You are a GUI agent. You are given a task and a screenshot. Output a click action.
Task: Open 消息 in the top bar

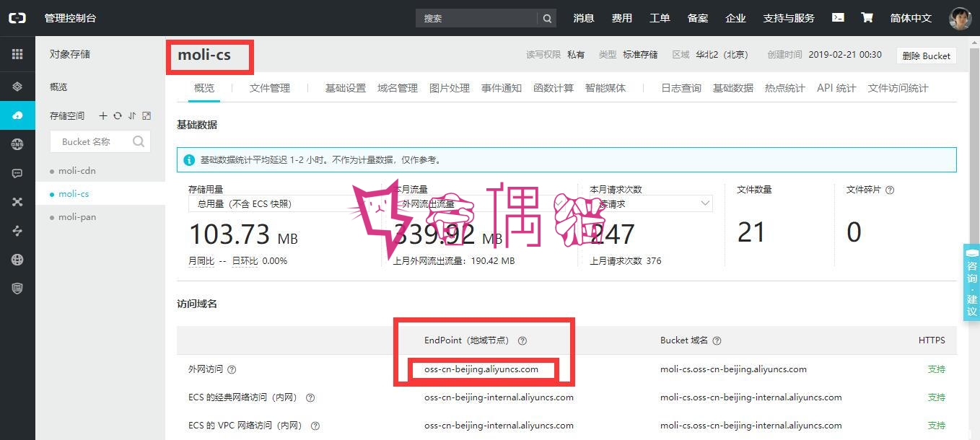tap(584, 18)
